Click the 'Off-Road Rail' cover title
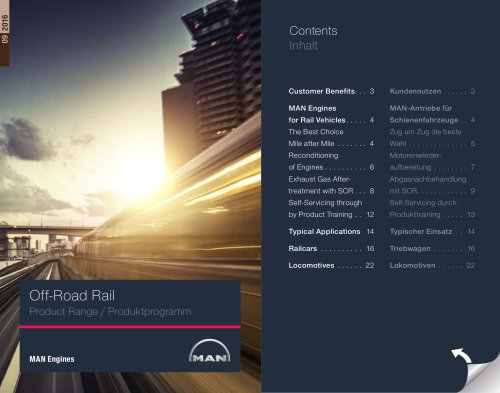This screenshot has height=393, width=500. click(72, 296)
